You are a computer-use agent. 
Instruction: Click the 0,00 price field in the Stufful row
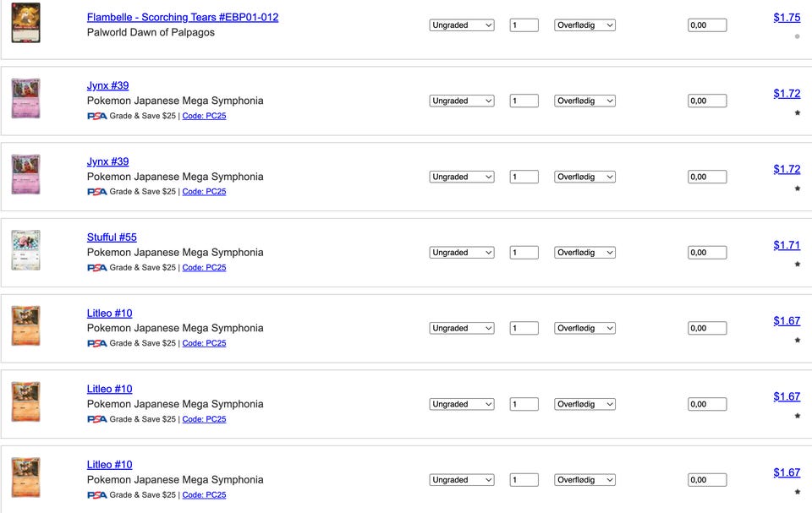click(707, 253)
